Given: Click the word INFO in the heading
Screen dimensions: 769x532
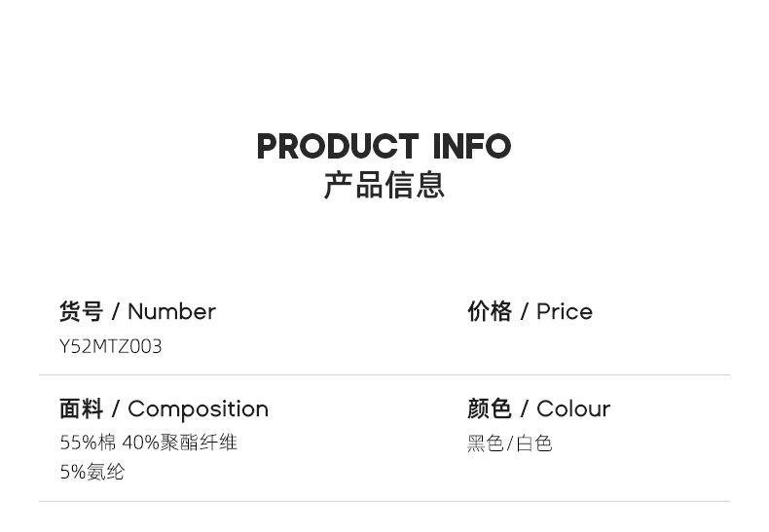Looking at the screenshot, I should [472, 147].
